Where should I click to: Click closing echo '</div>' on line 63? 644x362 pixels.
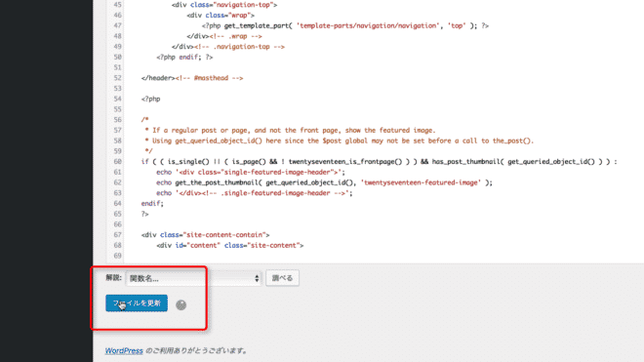[x=255, y=193]
